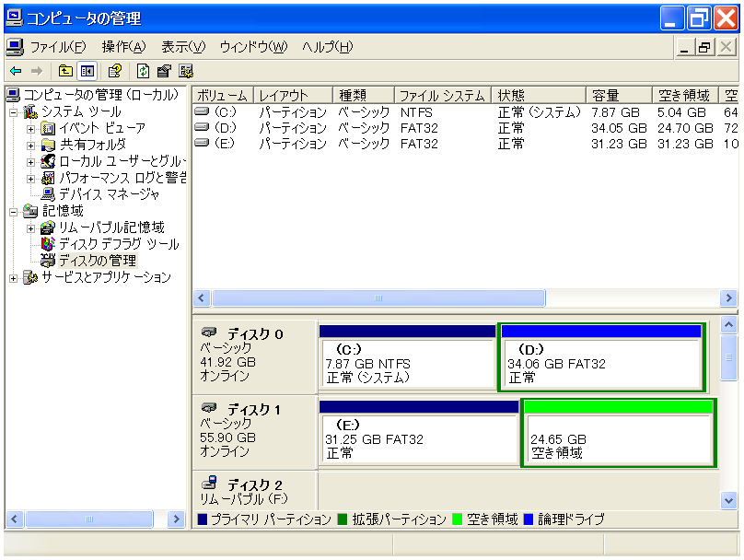Select the (D:) drive icon in volume list
The width and height of the screenshot is (744, 560).
(x=202, y=127)
